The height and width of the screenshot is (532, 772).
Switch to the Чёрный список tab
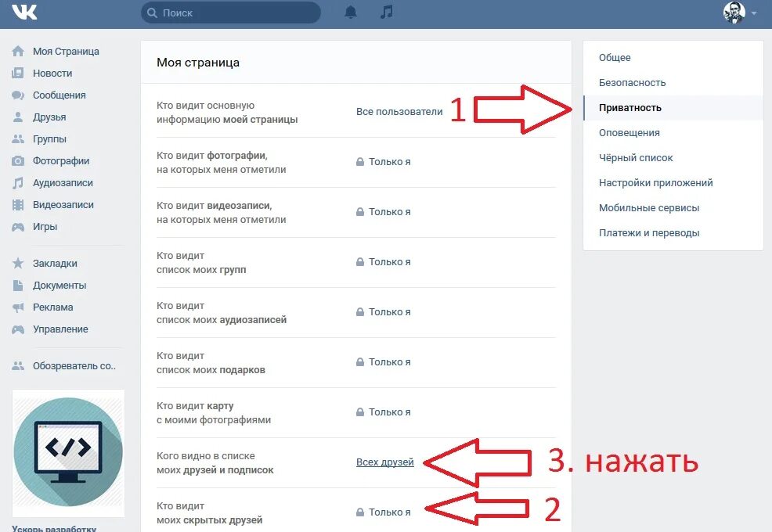click(636, 158)
